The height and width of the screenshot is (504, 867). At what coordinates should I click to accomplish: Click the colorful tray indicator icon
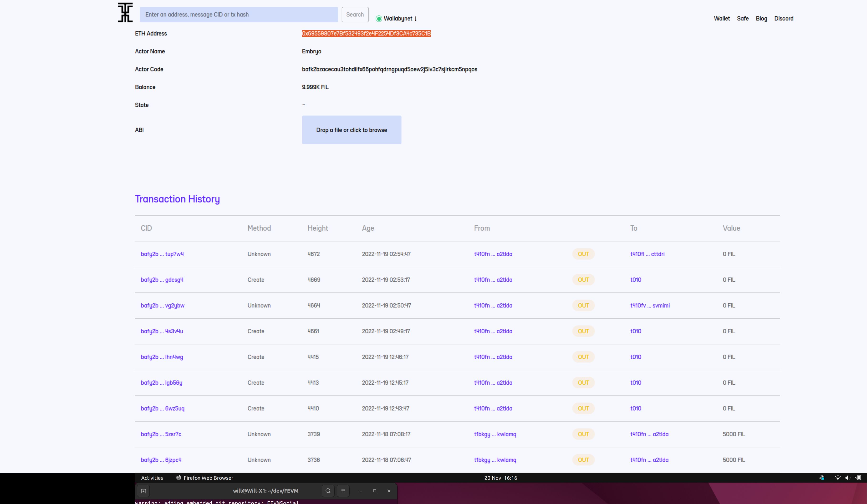tap(821, 478)
